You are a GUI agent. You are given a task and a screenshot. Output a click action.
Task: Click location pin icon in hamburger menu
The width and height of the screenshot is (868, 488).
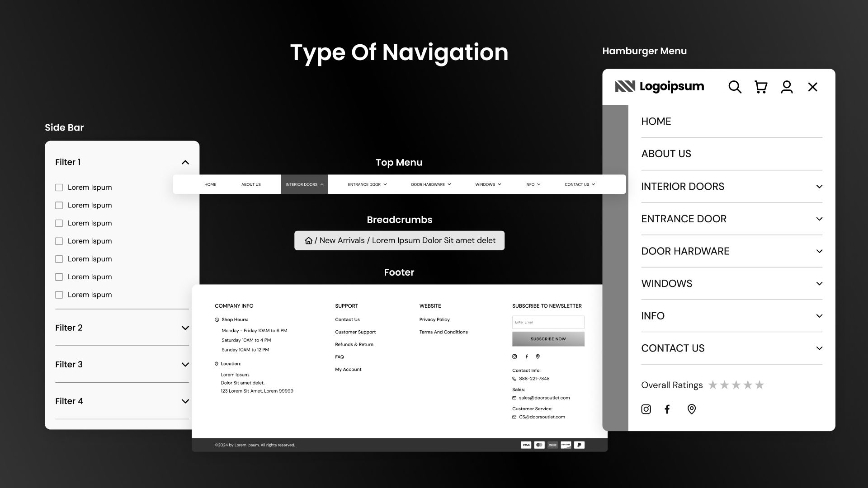(691, 409)
